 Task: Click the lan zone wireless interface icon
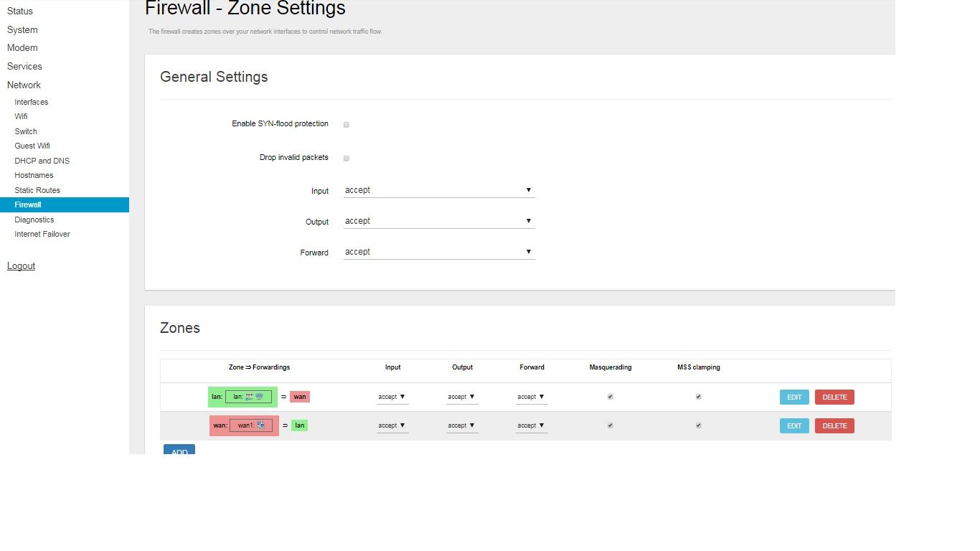coord(259,397)
